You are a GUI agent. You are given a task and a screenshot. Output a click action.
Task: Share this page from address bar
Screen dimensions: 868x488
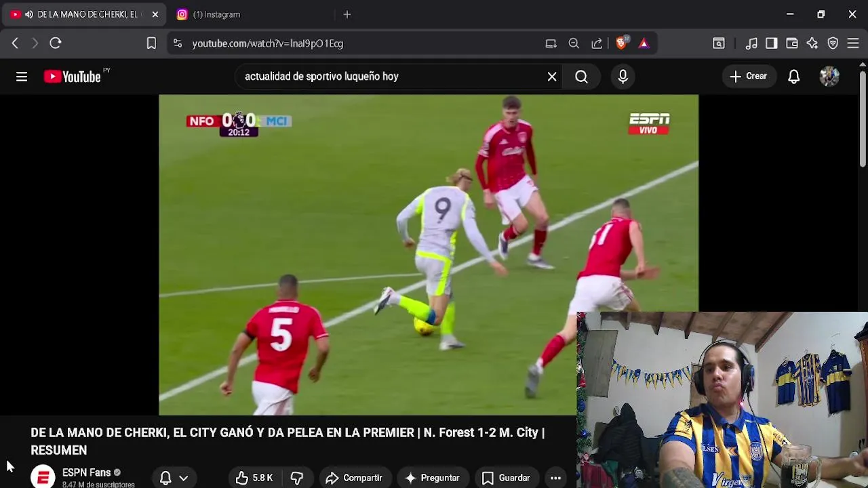[x=597, y=43]
